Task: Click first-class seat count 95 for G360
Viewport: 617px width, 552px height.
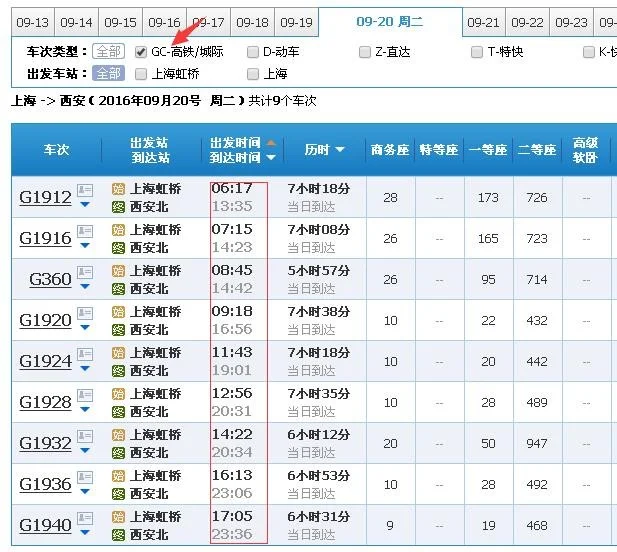Action: 488,279
